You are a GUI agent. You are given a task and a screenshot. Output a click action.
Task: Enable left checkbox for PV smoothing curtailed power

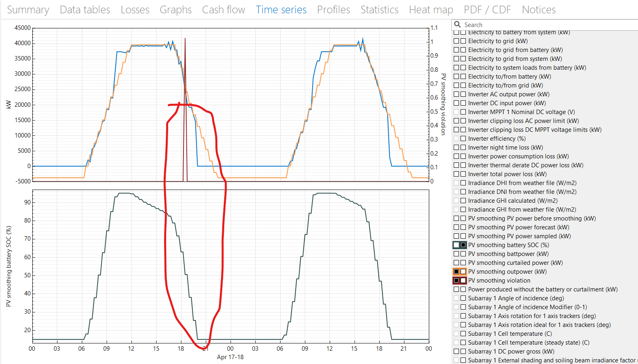tap(457, 263)
